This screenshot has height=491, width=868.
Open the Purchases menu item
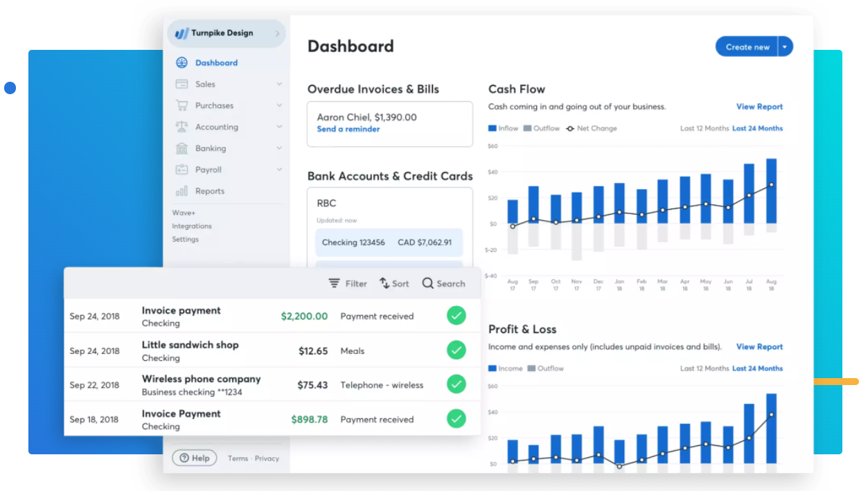click(214, 105)
